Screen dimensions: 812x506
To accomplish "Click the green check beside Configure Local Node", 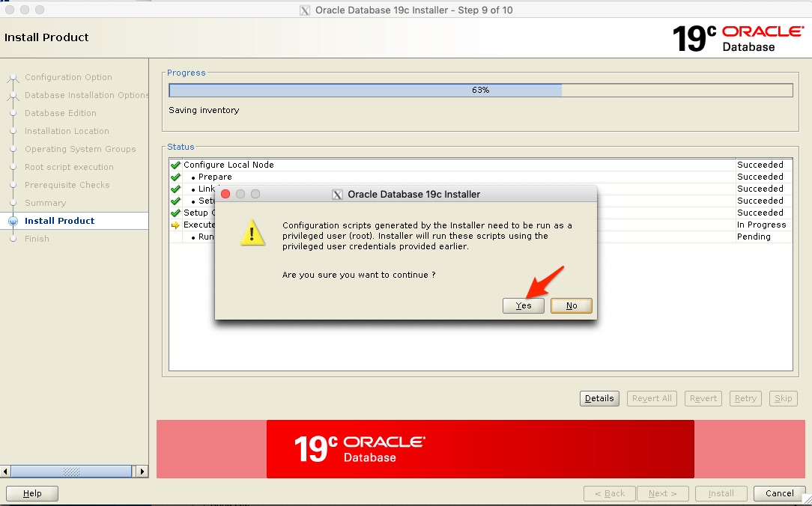I will tap(175, 165).
